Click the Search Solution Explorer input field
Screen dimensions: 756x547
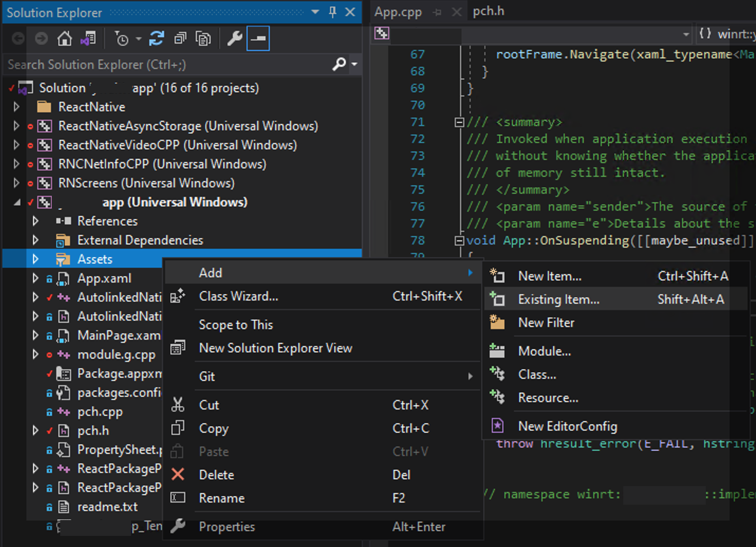click(159, 64)
